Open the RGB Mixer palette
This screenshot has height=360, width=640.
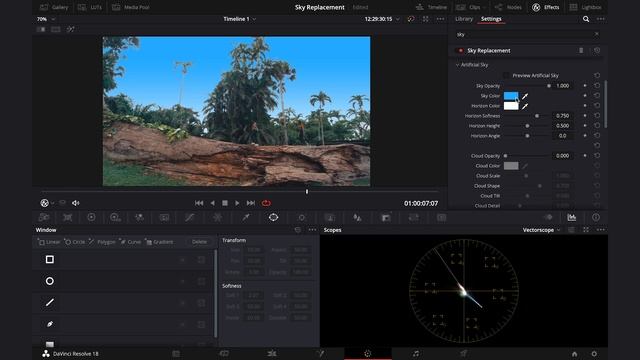click(139, 218)
